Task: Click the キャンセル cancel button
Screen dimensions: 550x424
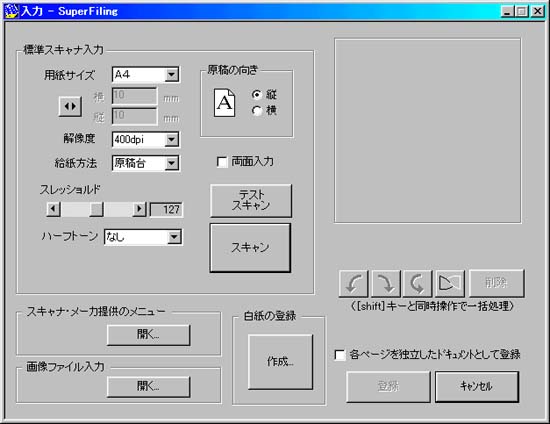Action: (477, 386)
